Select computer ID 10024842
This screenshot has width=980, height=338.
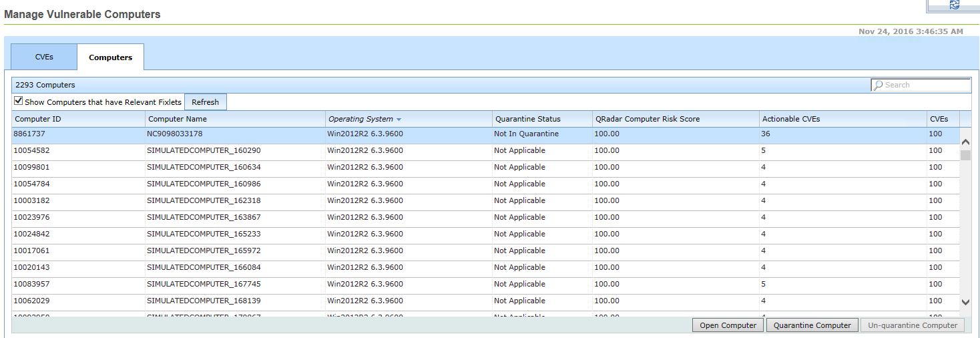(x=31, y=234)
